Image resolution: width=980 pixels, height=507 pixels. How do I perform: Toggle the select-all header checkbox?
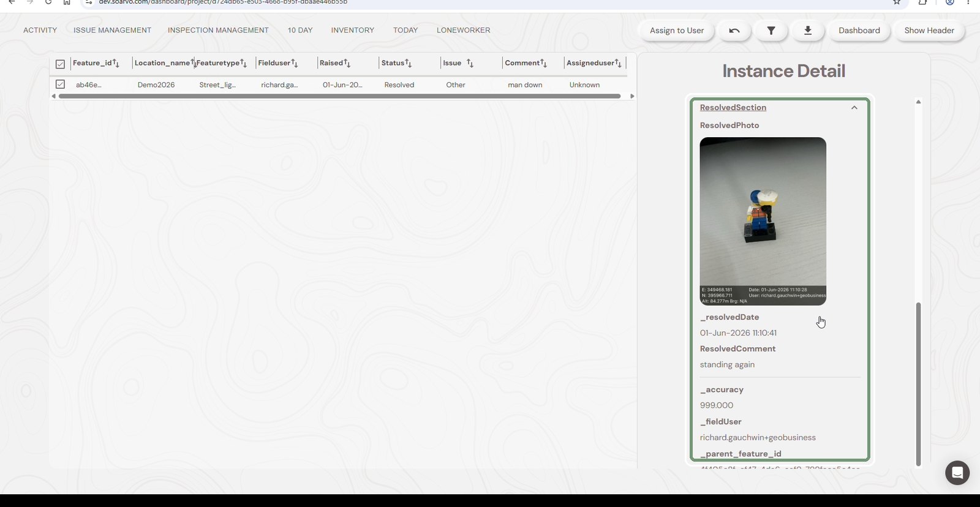60,64
